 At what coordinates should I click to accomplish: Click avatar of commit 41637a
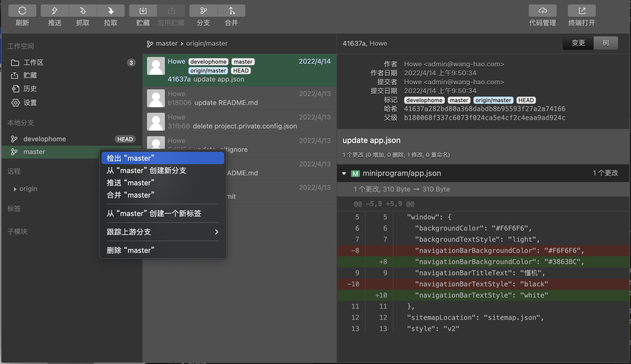tap(156, 66)
